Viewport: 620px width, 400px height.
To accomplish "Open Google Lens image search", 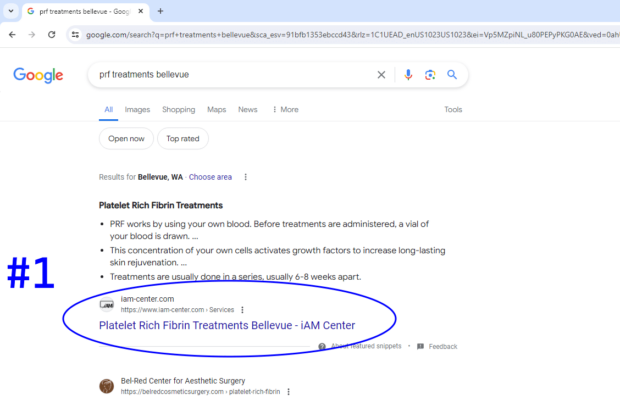I will click(430, 75).
